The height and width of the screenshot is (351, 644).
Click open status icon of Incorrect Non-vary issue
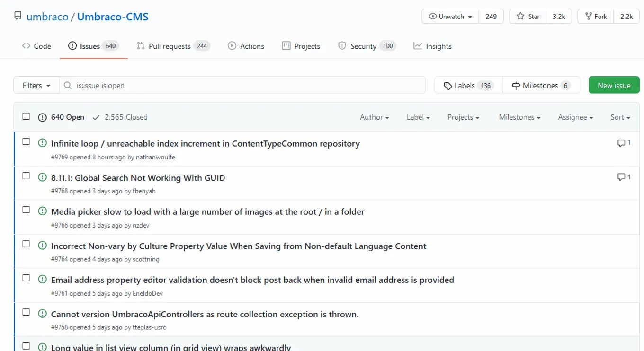[x=43, y=246]
